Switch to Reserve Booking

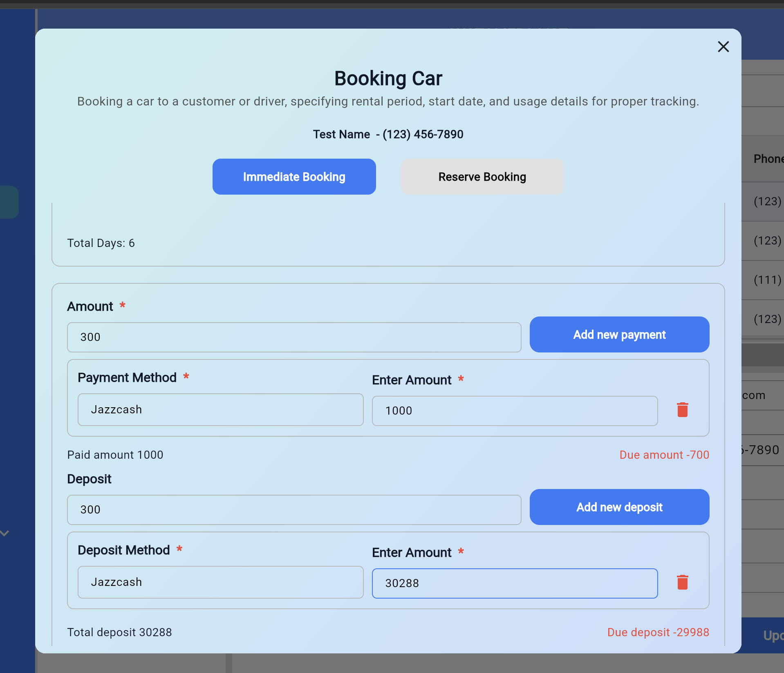[482, 177]
